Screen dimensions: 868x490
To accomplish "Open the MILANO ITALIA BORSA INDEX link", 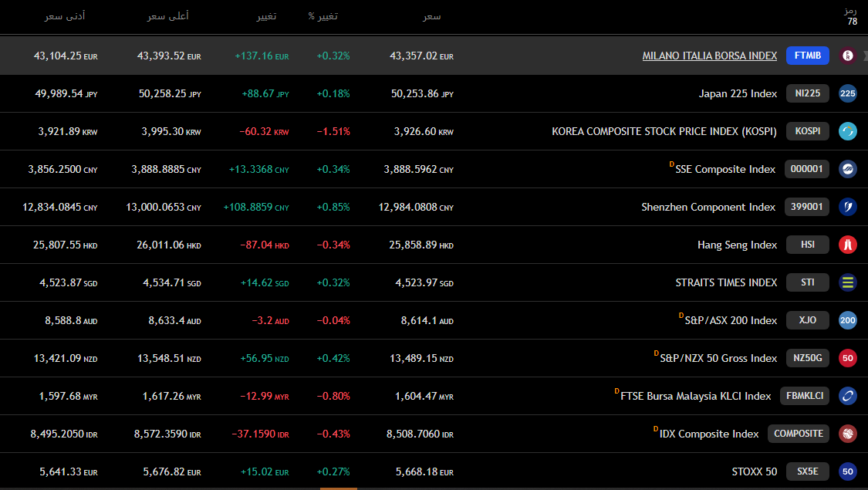I will coord(710,56).
